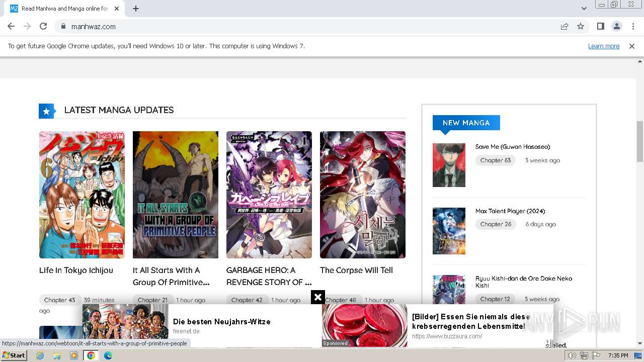Click the Latest Manga Updates star icon
The image size is (644, 362).
tap(46, 111)
